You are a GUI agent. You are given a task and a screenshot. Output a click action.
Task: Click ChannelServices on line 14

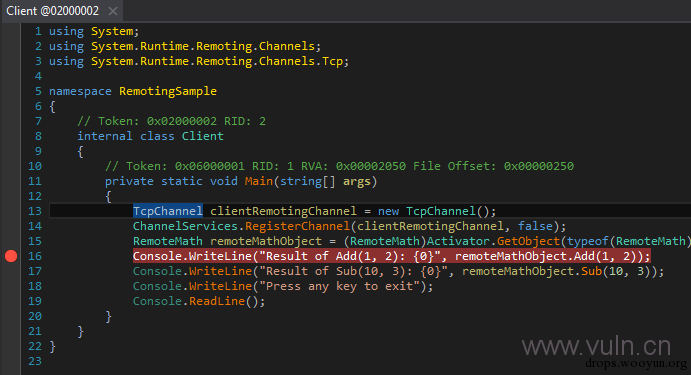tap(186, 226)
